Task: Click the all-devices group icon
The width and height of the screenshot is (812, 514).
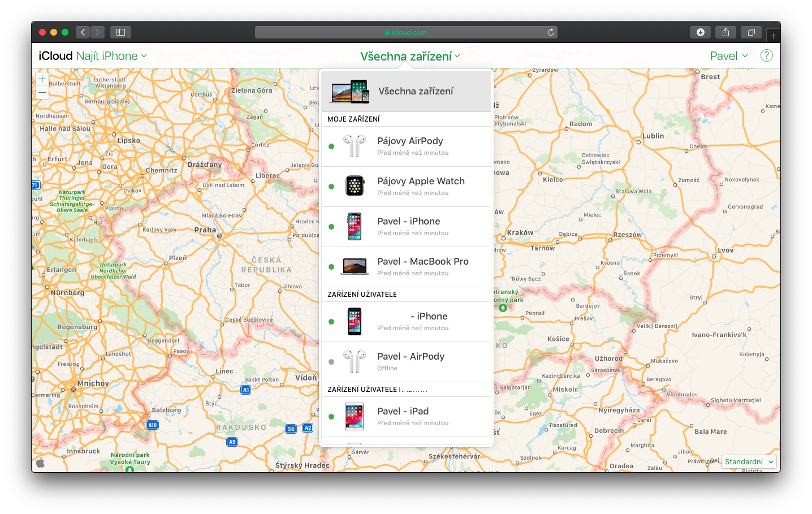Action: pos(351,91)
